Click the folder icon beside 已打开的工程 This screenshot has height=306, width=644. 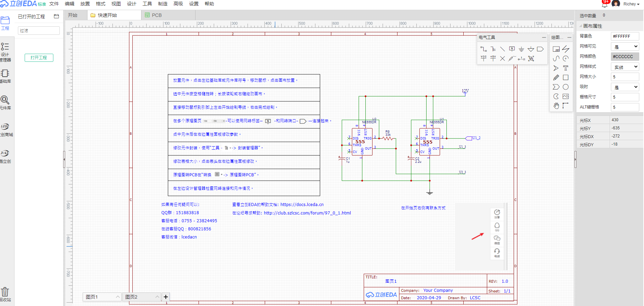tap(56, 16)
